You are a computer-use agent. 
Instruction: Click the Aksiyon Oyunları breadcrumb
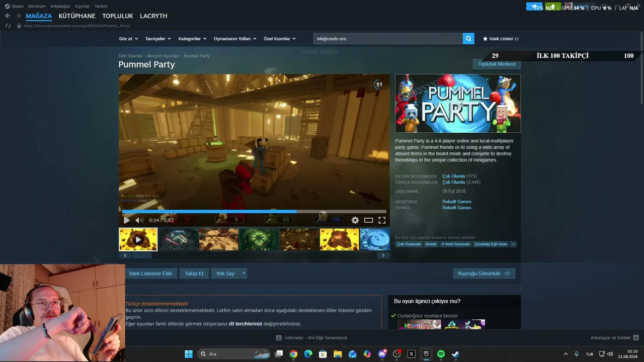point(163,56)
